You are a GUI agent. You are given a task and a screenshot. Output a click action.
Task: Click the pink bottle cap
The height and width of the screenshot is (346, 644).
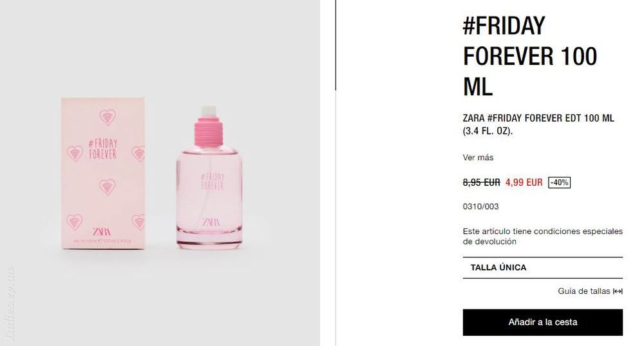coord(209,132)
